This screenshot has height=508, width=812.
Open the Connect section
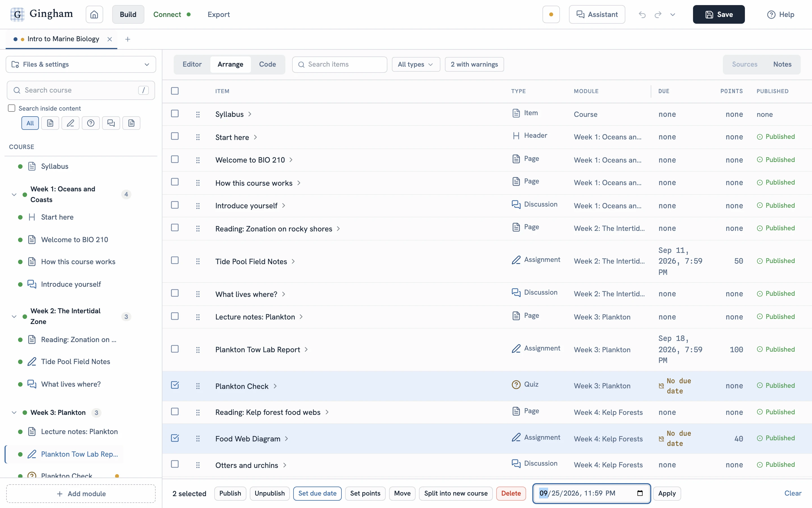tap(172, 14)
